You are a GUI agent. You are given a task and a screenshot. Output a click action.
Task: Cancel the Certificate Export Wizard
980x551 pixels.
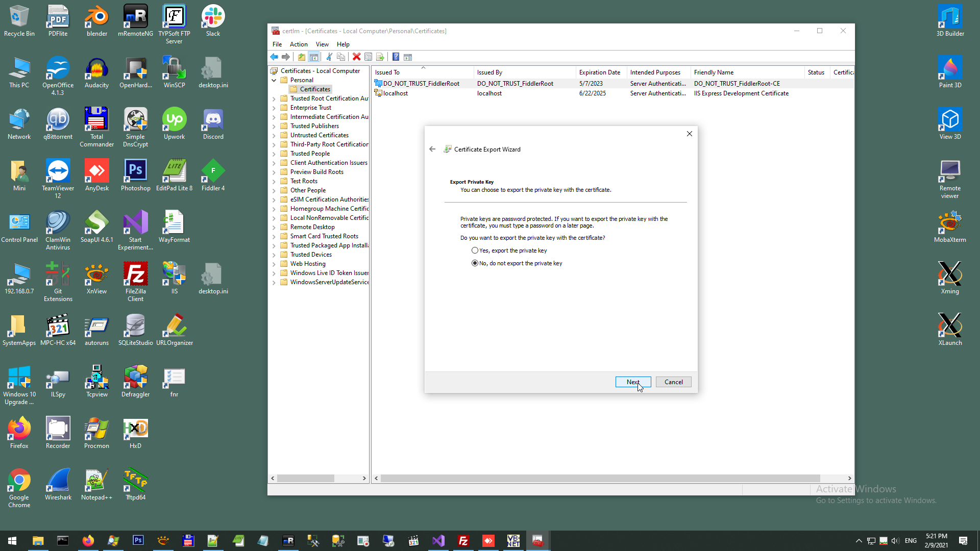click(673, 382)
